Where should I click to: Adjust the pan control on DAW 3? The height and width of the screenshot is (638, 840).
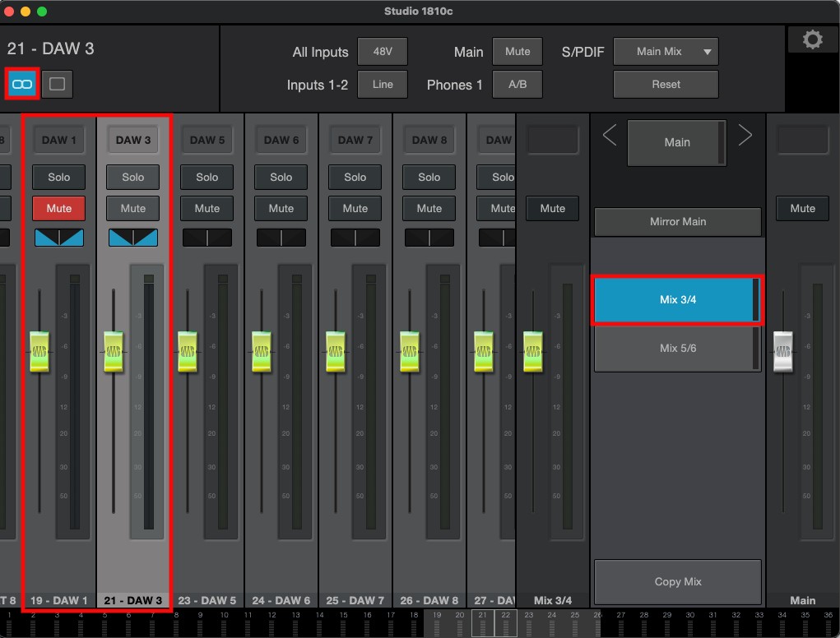pos(132,238)
